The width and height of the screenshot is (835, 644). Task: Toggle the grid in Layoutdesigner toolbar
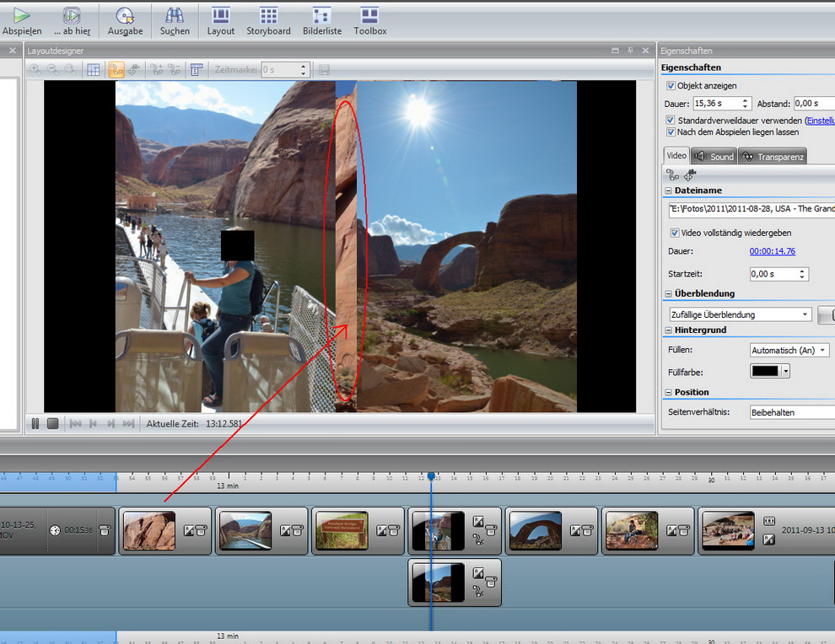(x=94, y=70)
